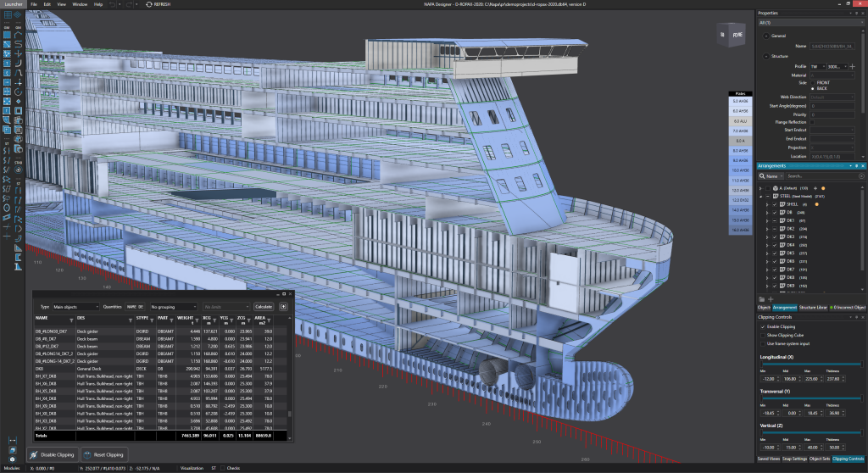Click the view orientation cube
868x473 pixels.
point(729,34)
